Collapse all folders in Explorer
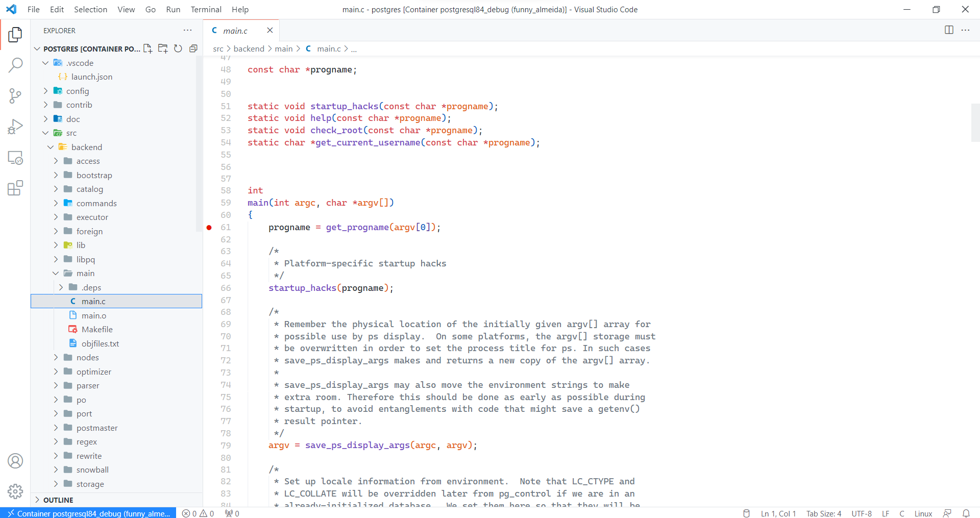The height and width of the screenshot is (518, 980). coord(193,48)
